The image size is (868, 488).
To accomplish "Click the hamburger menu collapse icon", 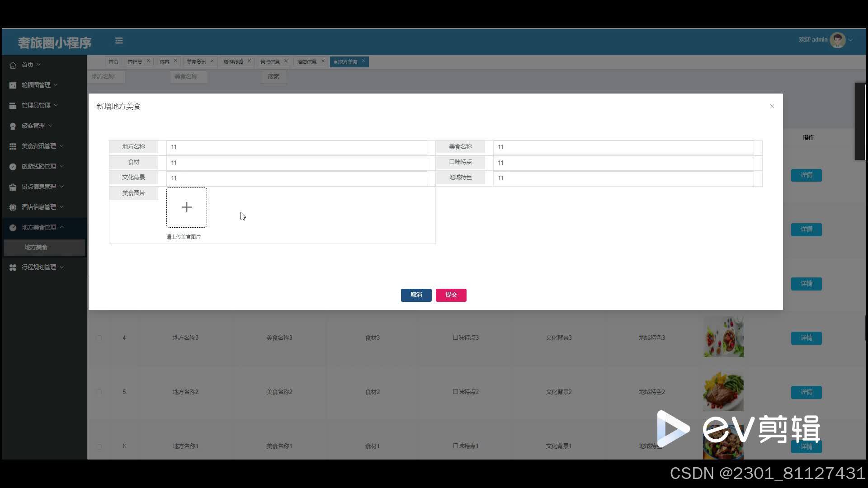I will click(x=119, y=41).
